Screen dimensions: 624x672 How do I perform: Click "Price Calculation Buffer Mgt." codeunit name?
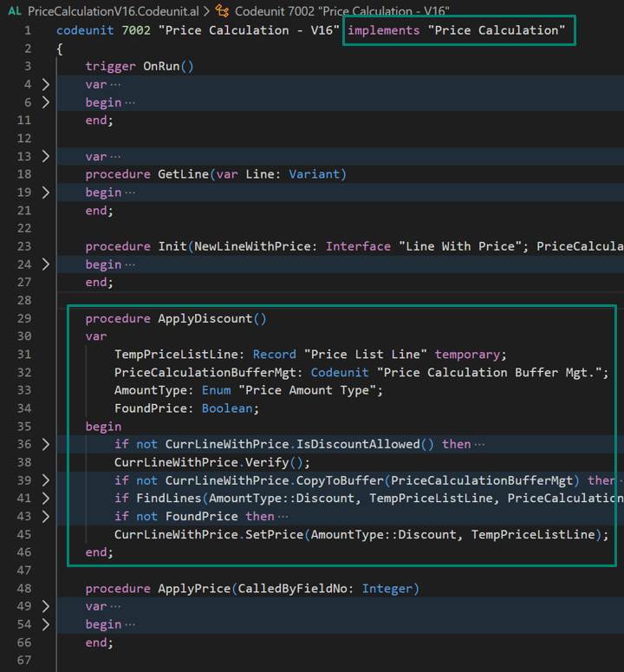coord(490,373)
